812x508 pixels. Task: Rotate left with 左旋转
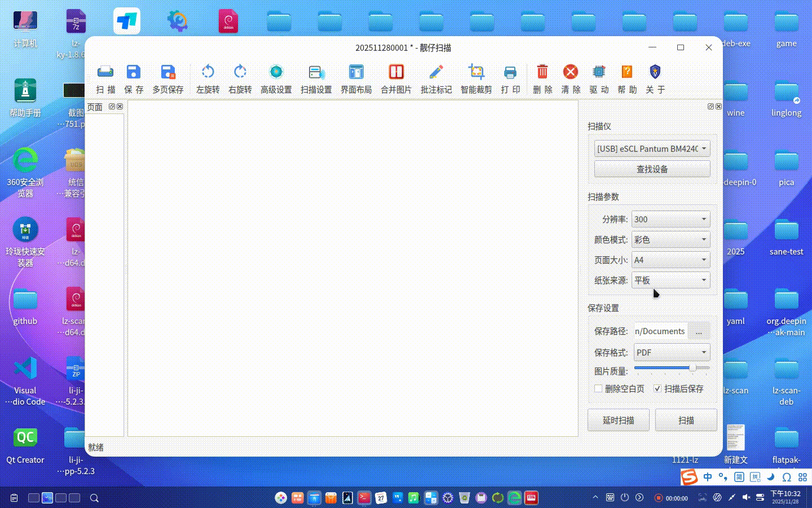point(208,78)
